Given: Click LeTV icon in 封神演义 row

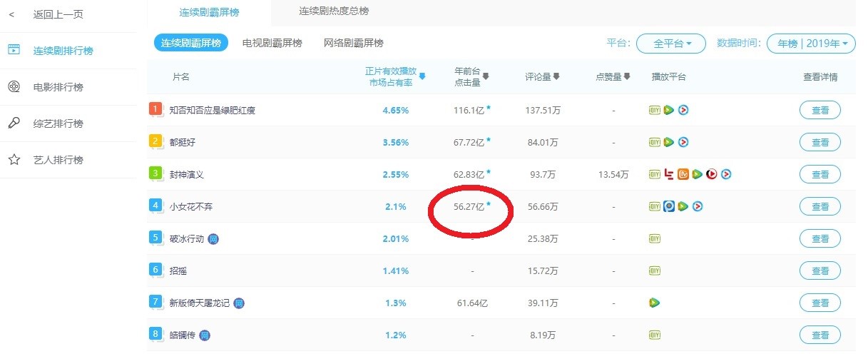Looking at the screenshot, I should point(669,174).
